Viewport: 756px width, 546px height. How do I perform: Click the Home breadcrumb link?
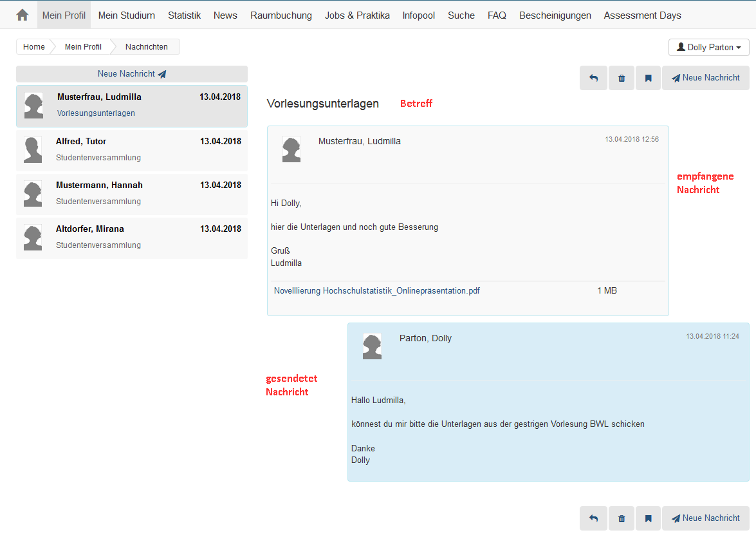coord(34,47)
